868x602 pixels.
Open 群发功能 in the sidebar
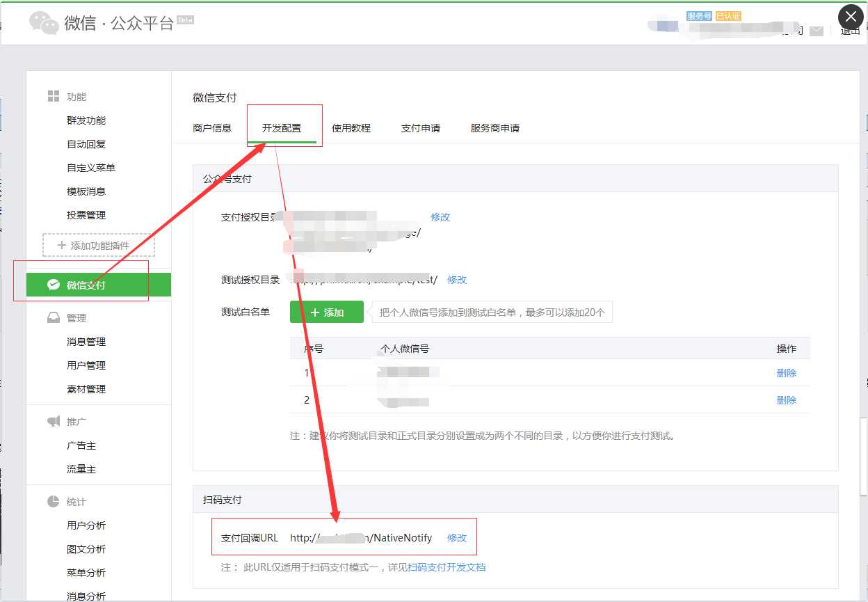click(x=86, y=120)
